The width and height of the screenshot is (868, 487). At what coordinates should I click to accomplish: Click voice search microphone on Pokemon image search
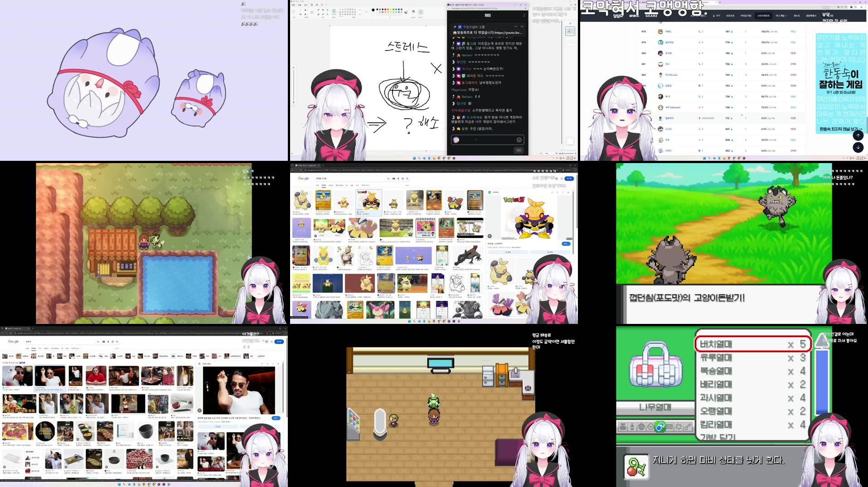[x=398, y=178]
